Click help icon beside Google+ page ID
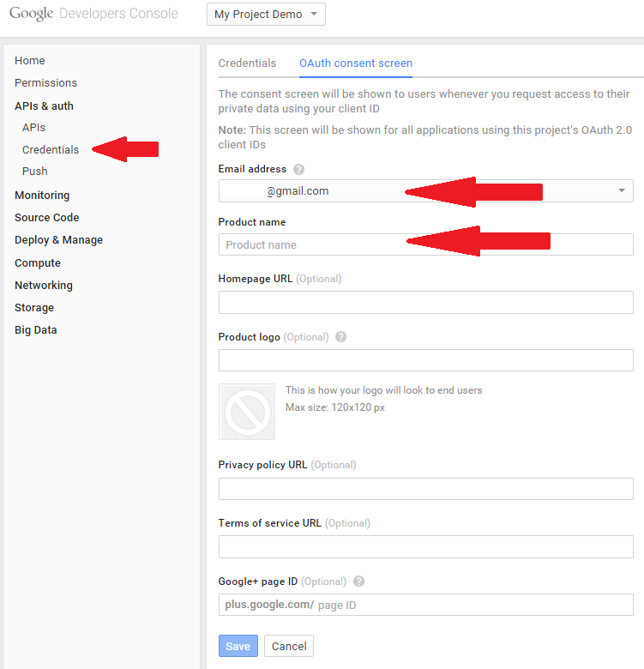Screen dimensions: 644x669 pyautogui.click(x=359, y=582)
